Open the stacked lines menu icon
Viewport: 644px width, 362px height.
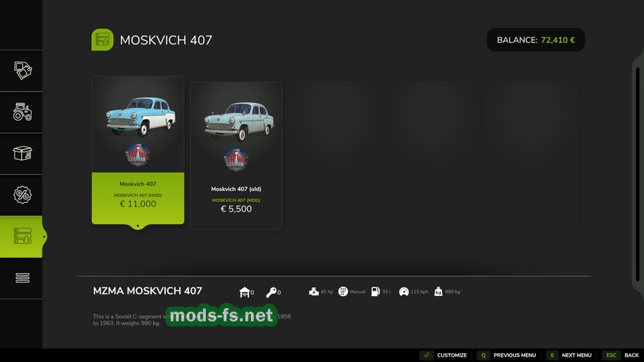(22, 278)
